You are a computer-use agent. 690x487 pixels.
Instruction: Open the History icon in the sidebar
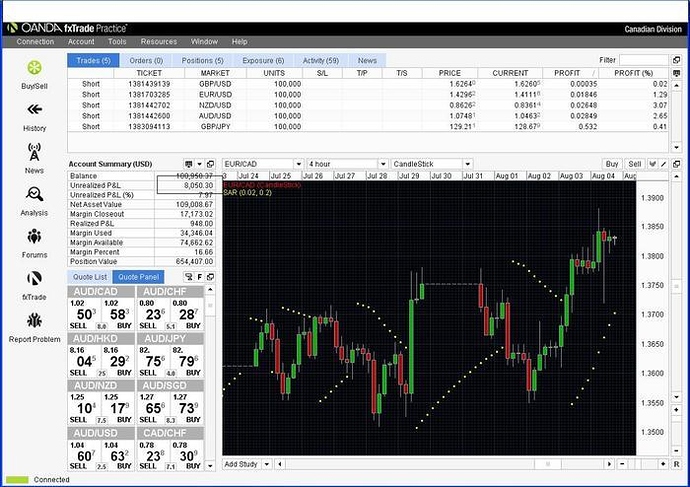34,109
